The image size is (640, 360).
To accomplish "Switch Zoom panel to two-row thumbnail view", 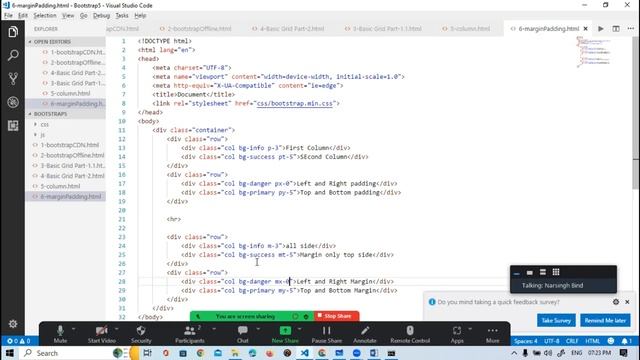I will tap(543, 272).
